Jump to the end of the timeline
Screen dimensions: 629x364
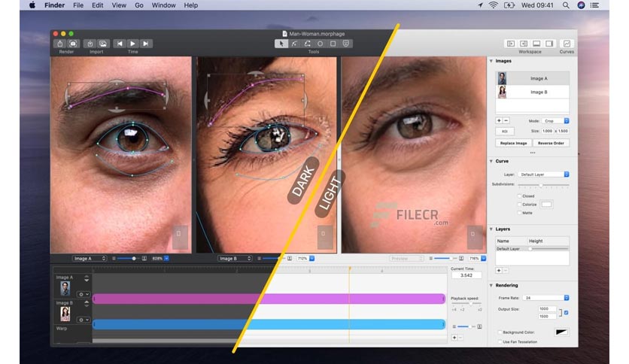pos(146,44)
